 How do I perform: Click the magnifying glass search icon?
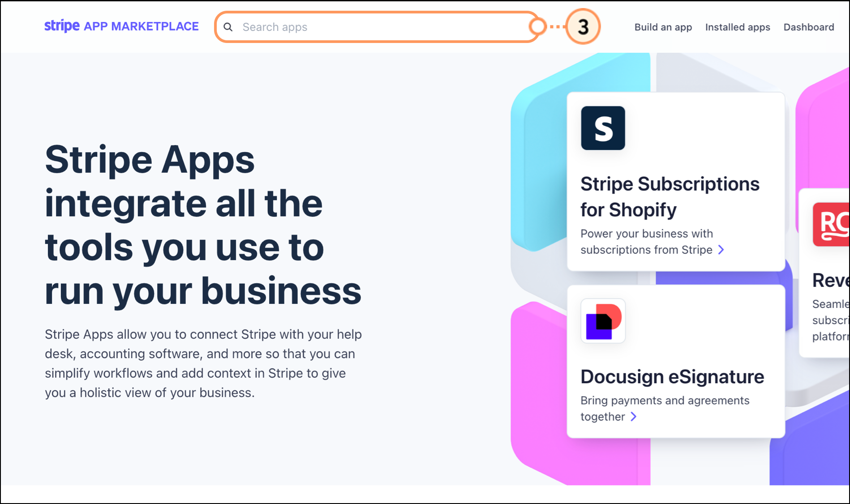pyautogui.click(x=228, y=27)
